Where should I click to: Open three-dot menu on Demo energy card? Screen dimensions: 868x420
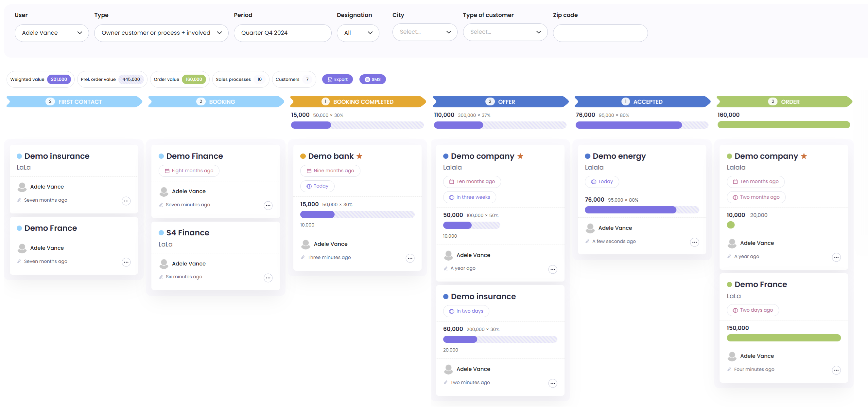coord(694,242)
